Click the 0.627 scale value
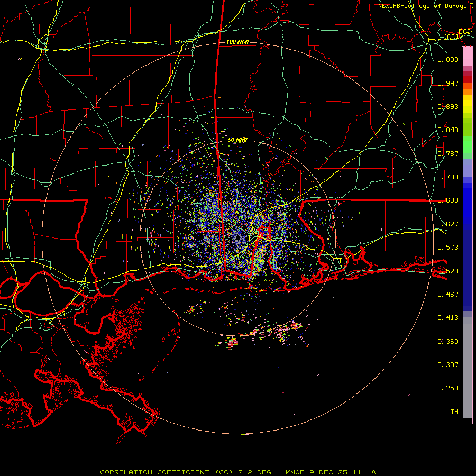Screen dimensions: 476x476 [x=448, y=224]
